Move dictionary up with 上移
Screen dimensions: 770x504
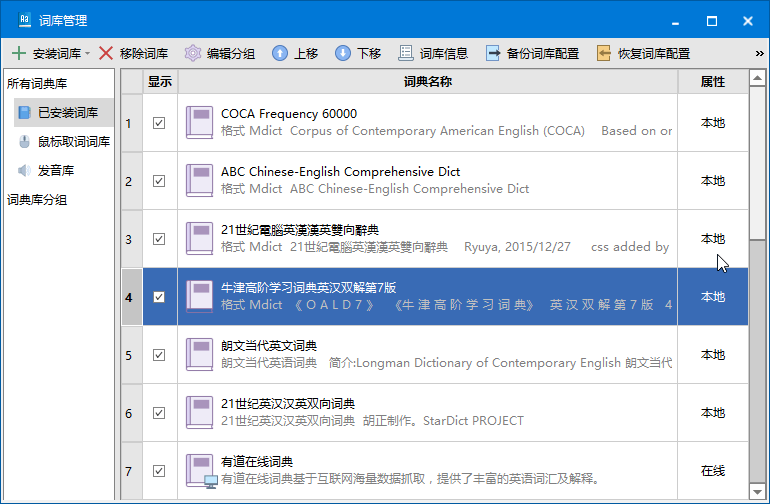click(281, 53)
